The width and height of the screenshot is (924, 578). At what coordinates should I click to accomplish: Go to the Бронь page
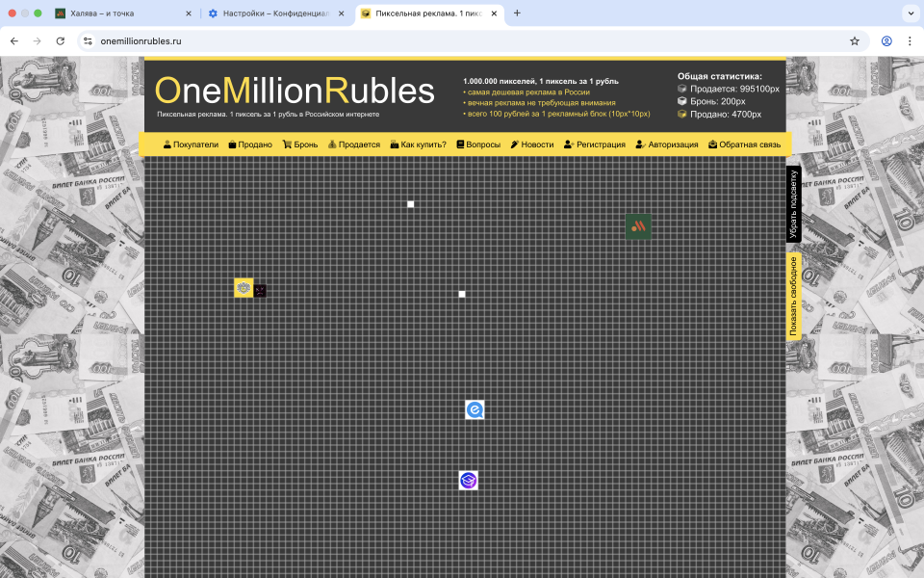(x=300, y=144)
